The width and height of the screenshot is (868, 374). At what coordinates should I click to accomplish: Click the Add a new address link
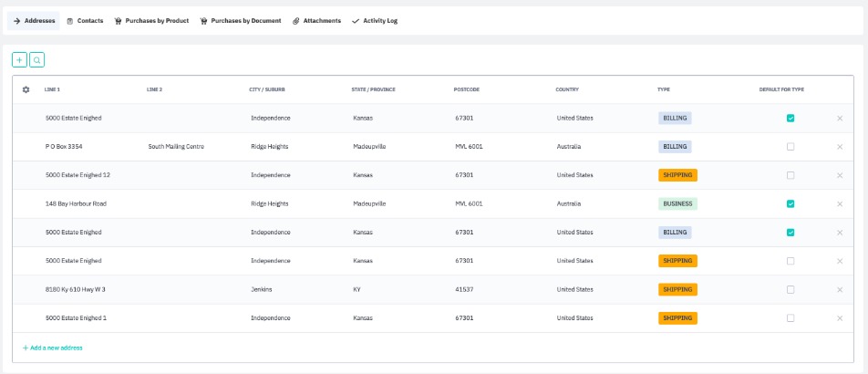[x=53, y=348]
